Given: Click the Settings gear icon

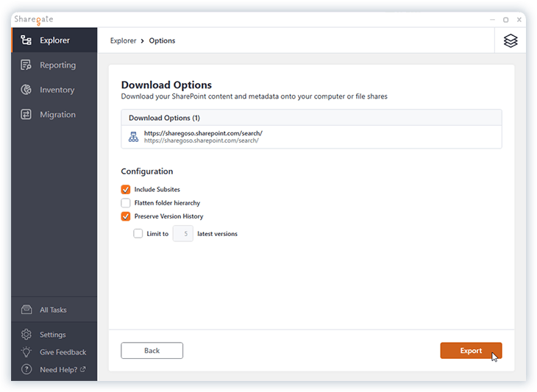Looking at the screenshot, I should pos(26,335).
